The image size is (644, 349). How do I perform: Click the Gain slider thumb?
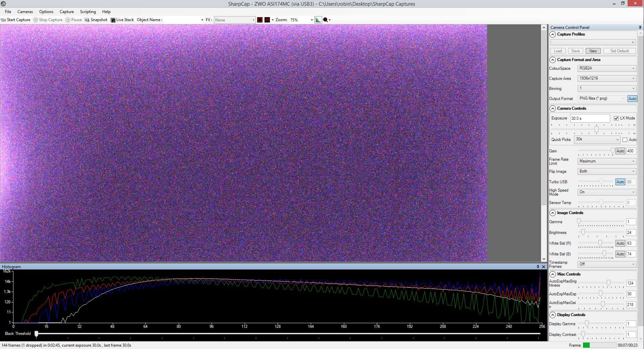click(612, 151)
